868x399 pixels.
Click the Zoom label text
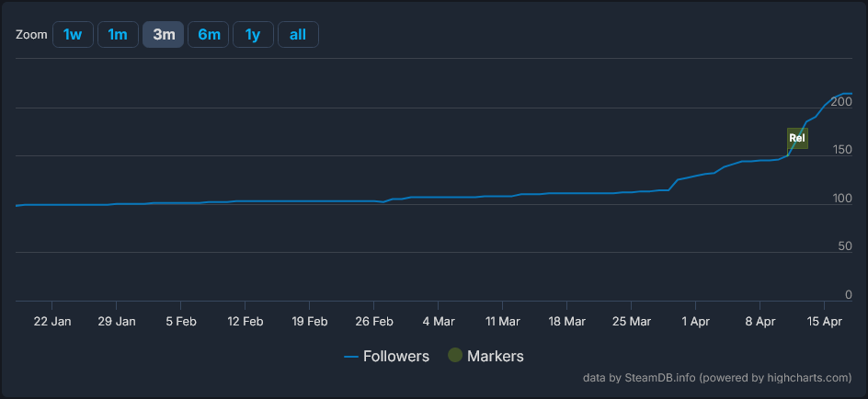[x=31, y=35]
